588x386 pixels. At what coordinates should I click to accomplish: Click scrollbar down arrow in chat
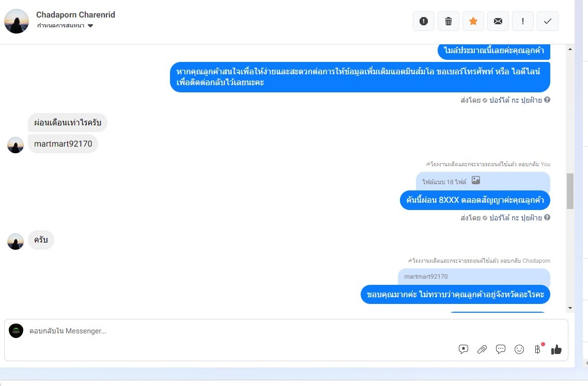(570, 308)
